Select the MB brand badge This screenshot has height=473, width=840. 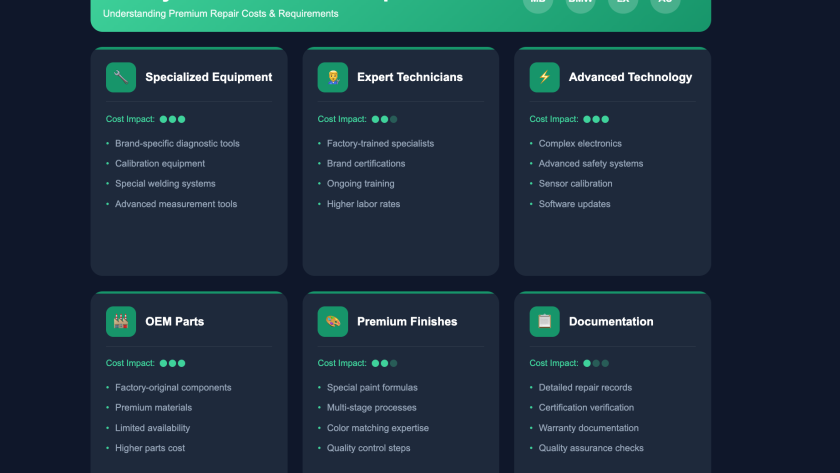(538, 4)
